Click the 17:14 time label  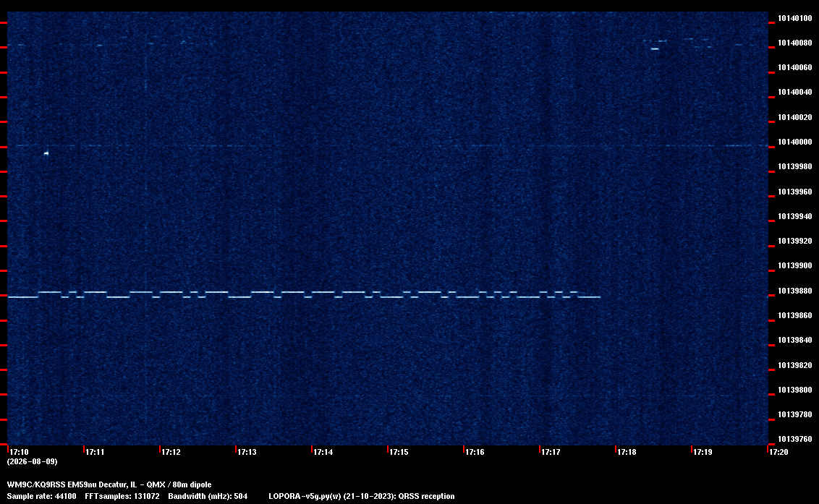point(323,452)
